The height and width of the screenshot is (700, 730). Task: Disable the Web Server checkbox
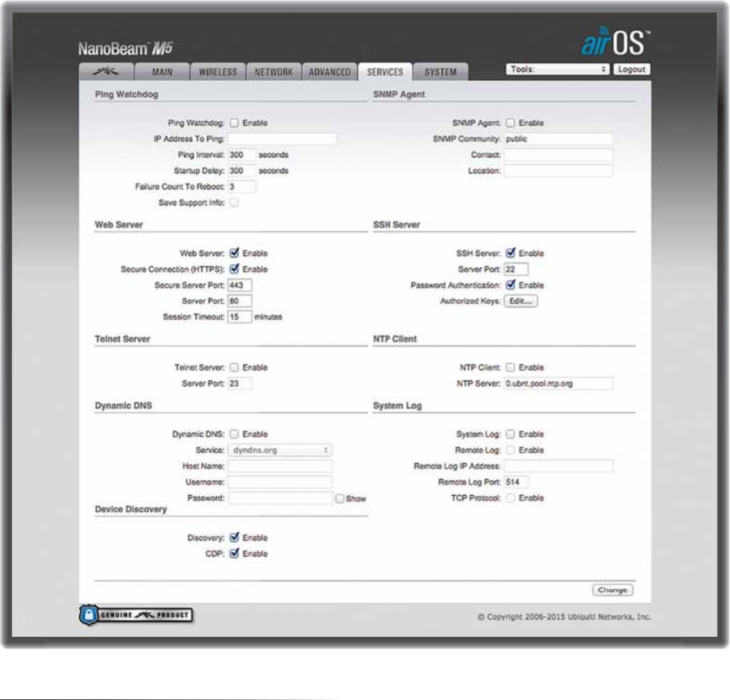[x=234, y=253]
